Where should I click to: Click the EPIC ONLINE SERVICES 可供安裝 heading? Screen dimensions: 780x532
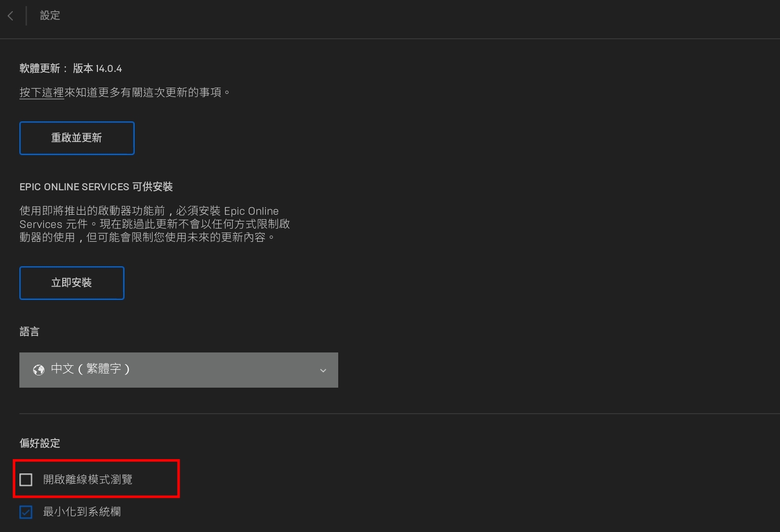click(x=96, y=187)
